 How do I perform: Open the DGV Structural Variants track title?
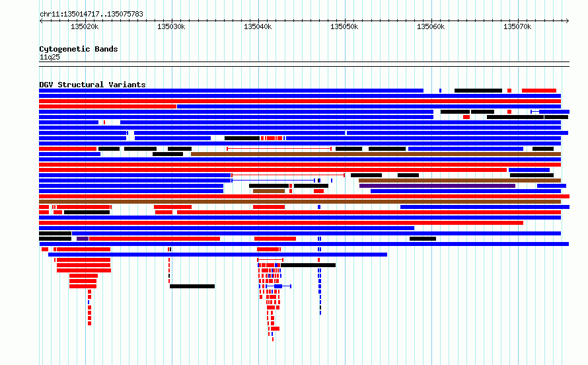[x=92, y=85]
